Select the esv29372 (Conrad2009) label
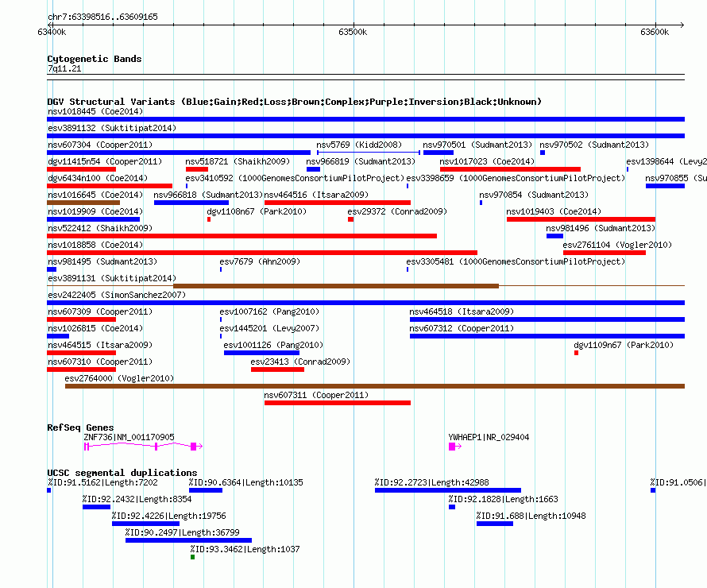The image size is (707, 588). click(x=397, y=211)
